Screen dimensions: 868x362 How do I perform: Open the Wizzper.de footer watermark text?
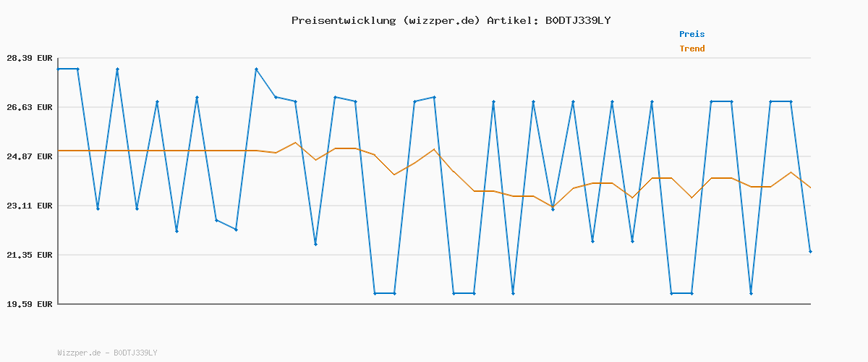click(79, 353)
